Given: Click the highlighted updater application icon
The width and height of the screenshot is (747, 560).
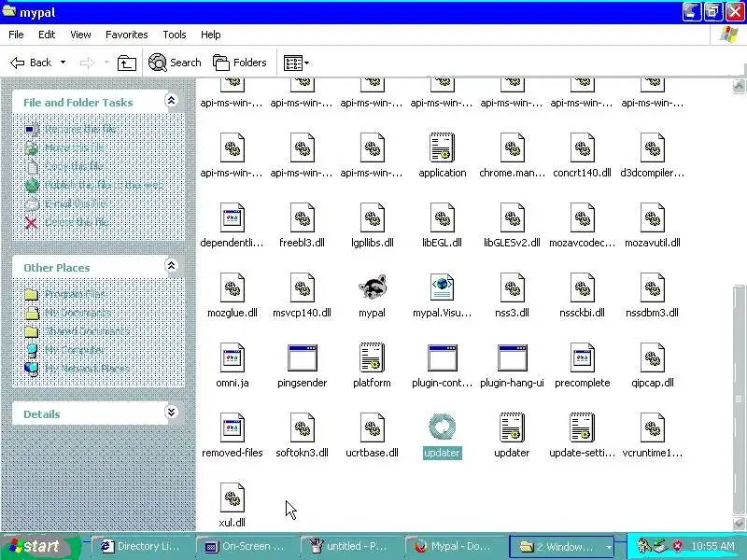Looking at the screenshot, I should click(x=442, y=427).
